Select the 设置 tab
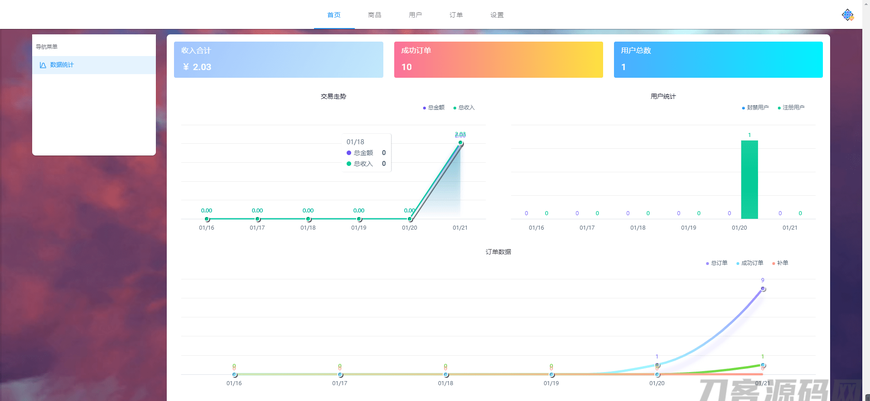Image resolution: width=870 pixels, height=401 pixels. (497, 15)
